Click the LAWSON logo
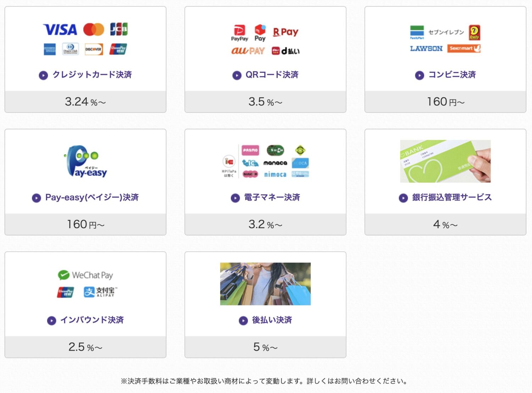This screenshot has height=393, width=532. coord(426,48)
